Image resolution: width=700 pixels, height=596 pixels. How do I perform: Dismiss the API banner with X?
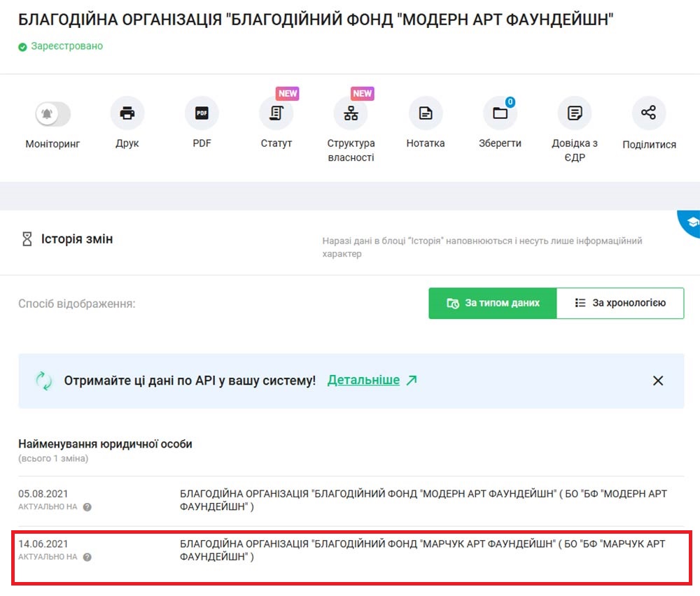pyautogui.click(x=658, y=381)
